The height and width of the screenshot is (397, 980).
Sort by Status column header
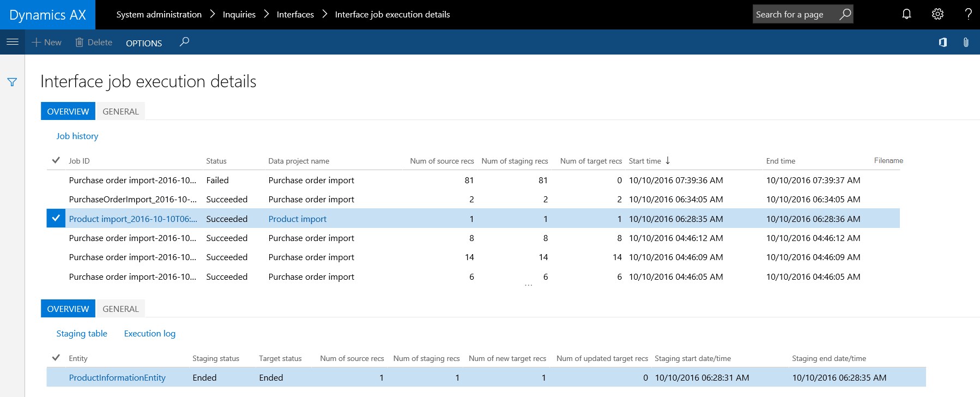[x=216, y=161]
